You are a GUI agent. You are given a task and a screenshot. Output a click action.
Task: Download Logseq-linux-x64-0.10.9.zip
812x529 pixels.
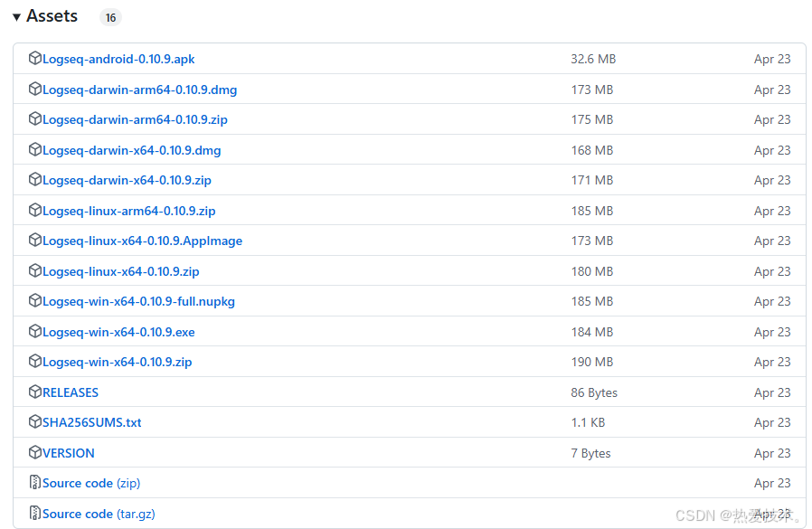pos(120,271)
